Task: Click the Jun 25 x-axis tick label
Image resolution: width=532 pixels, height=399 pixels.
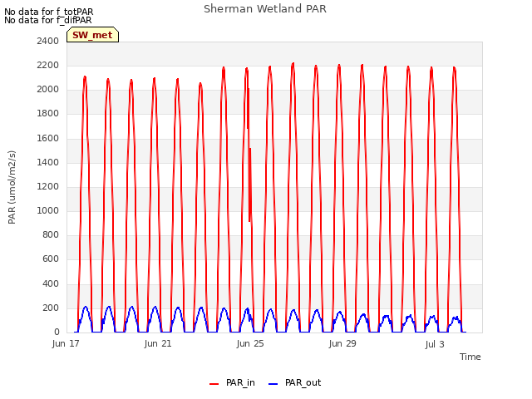Action: (x=250, y=344)
